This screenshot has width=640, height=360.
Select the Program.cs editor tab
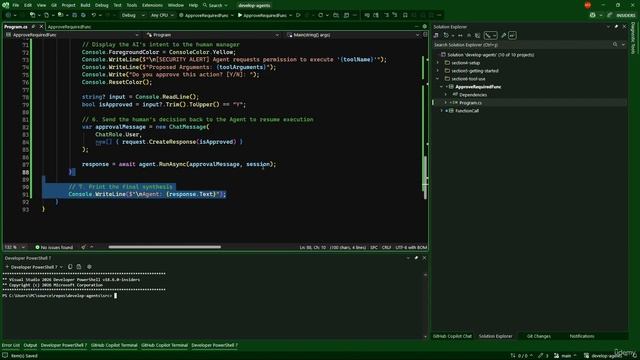coord(16,27)
